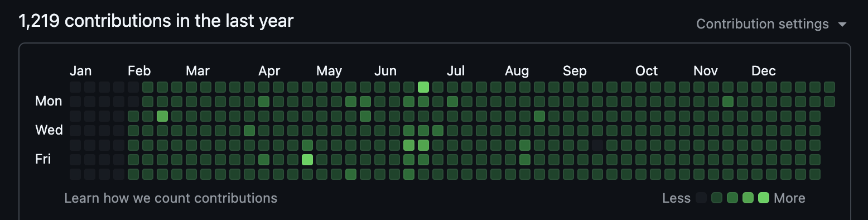
Task: Click the Sep month label
Action: [x=575, y=71]
